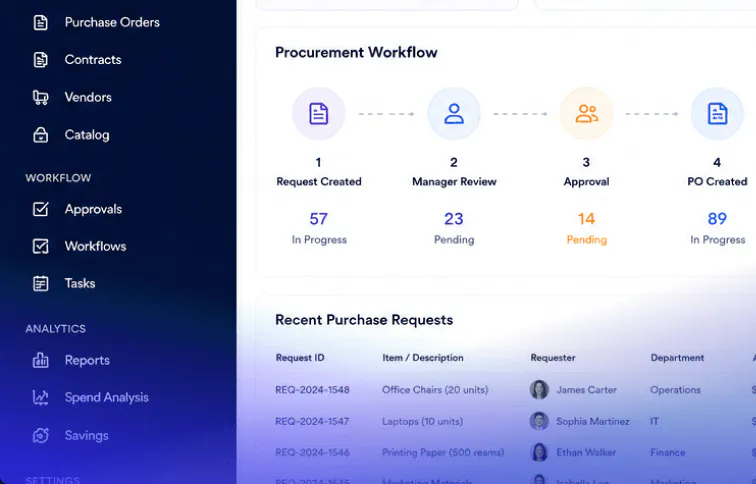Go to the Reports page

87,360
